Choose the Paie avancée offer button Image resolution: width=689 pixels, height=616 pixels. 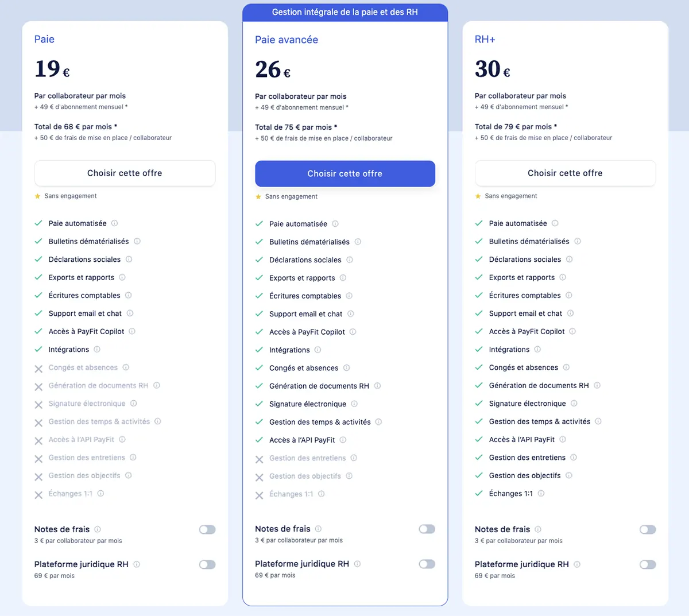345,174
